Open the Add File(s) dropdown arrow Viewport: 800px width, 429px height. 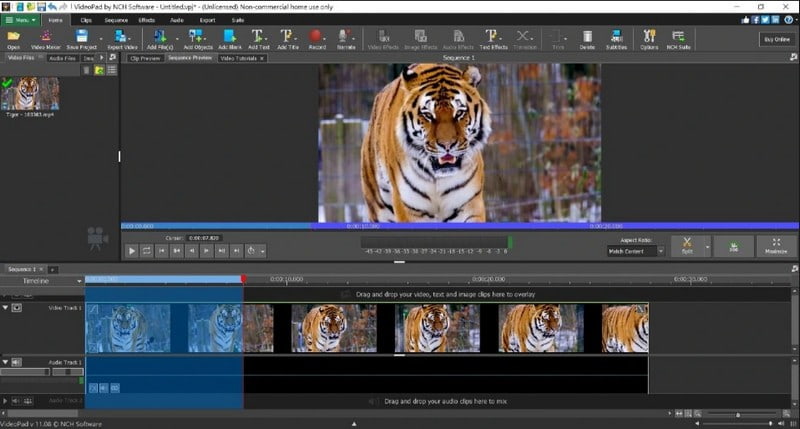coord(177,39)
